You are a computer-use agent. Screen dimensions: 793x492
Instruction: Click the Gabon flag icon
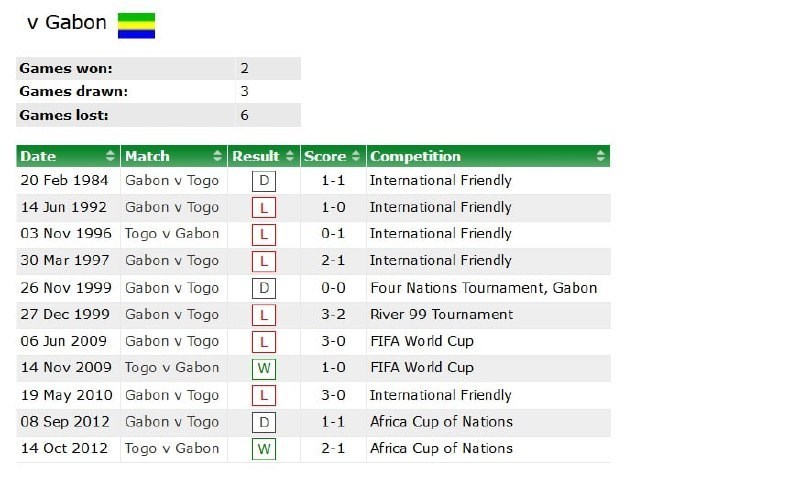point(136,25)
